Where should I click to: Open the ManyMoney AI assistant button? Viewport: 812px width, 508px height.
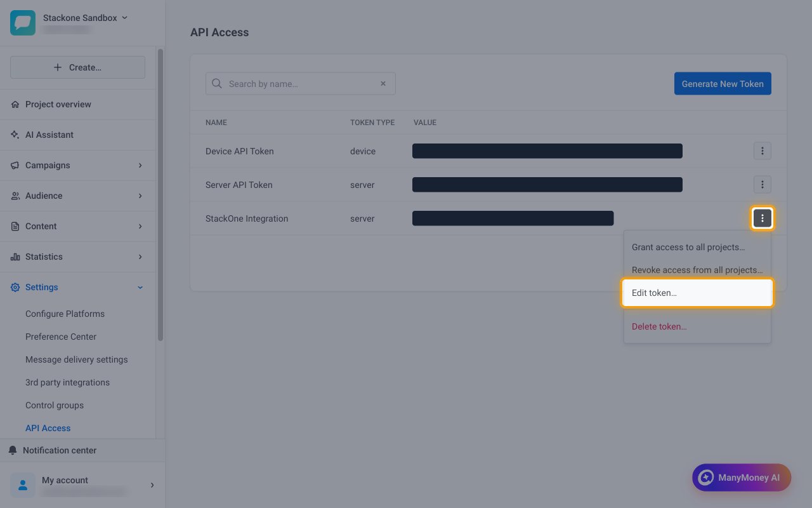[x=742, y=478]
